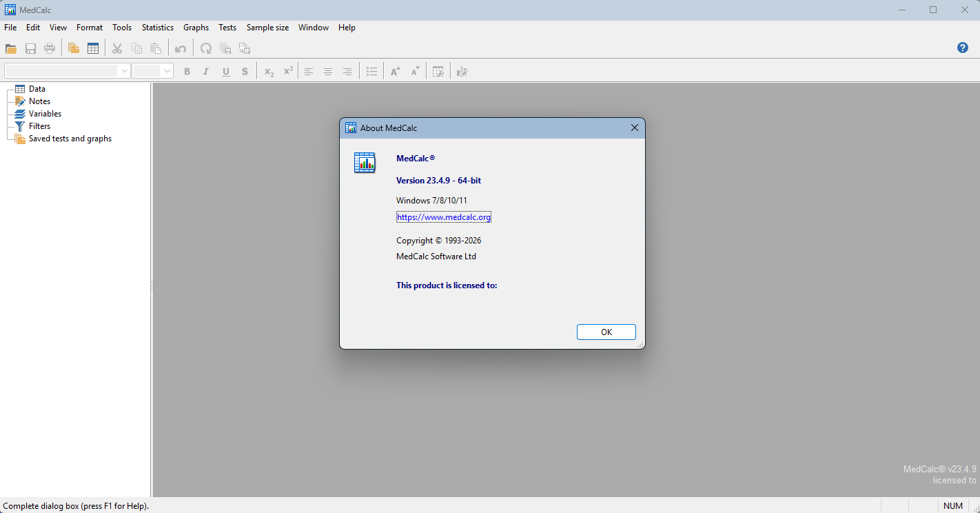Toggle bold text formatting
This screenshot has height=513, width=980.
click(187, 71)
